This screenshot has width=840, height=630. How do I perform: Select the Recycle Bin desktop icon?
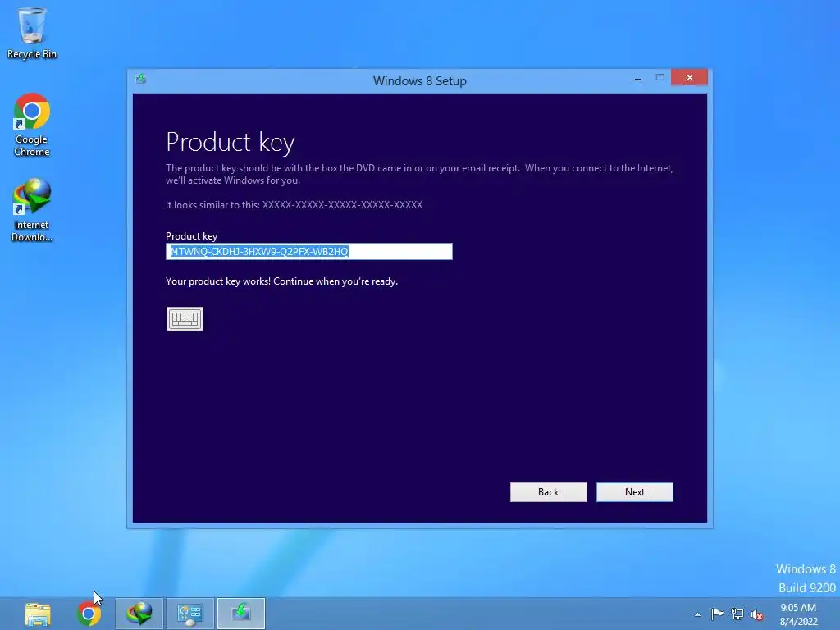point(32,33)
